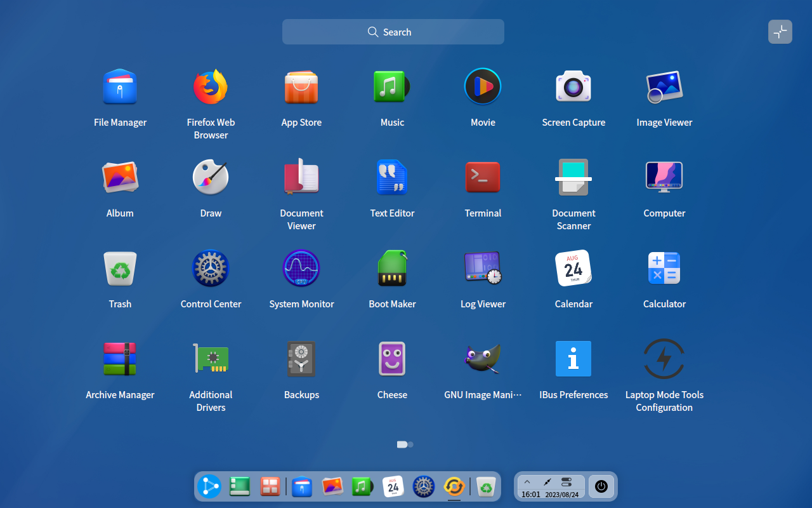Open Laptop Mode Tools Configuration
Viewport: 812px width, 508px height.
click(x=664, y=359)
